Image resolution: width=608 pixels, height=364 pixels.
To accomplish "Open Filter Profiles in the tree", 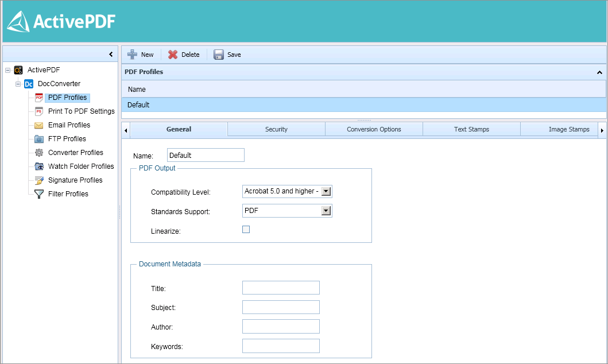I will (68, 194).
